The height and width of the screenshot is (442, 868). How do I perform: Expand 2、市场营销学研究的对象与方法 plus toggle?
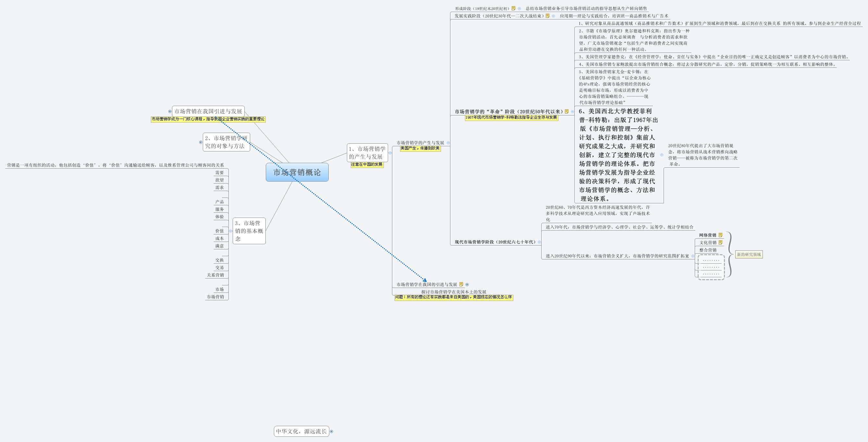point(201,142)
